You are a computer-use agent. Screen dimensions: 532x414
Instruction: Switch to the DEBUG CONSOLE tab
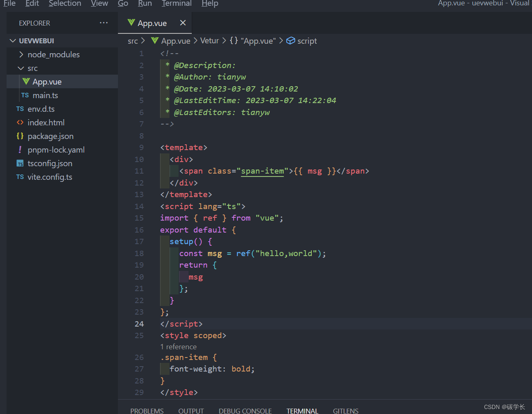245,411
